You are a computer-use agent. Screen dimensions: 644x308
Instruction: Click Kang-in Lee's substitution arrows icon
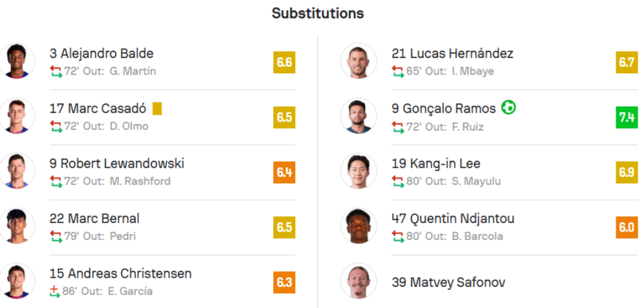tap(397, 181)
